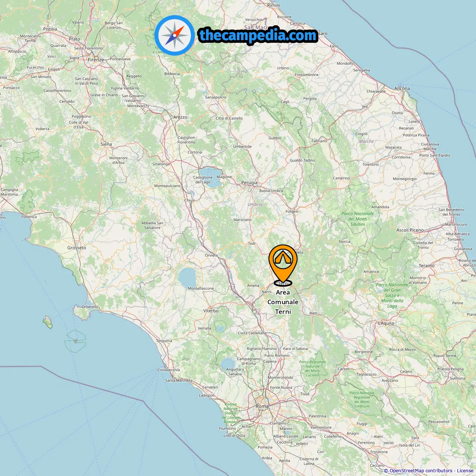Click the Ancona city label
476x476 pixels.
tap(402, 89)
